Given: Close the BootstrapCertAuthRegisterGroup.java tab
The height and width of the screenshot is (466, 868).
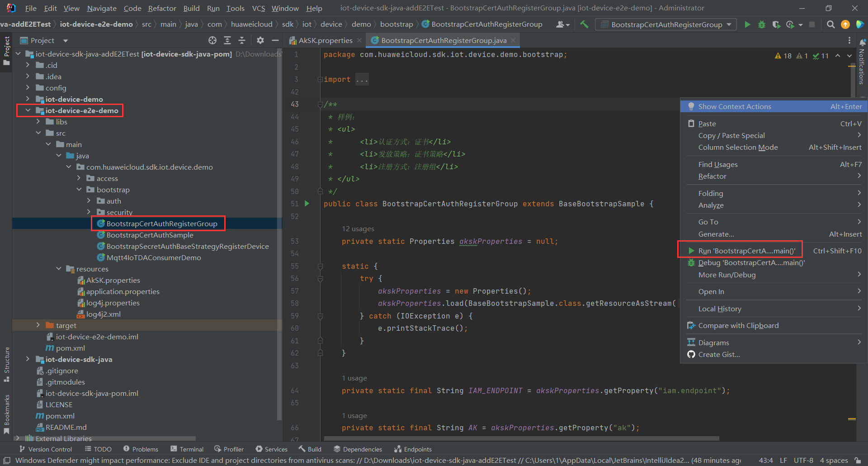Looking at the screenshot, I should pyautogui.click(x=513, y=40).
